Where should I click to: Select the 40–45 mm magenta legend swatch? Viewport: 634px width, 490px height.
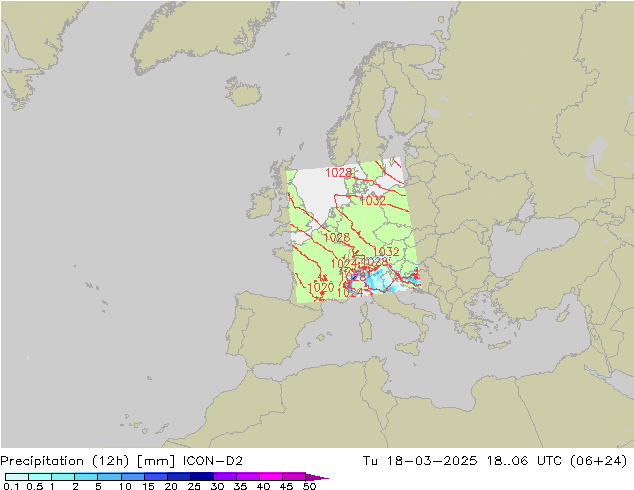click(271, 477)
